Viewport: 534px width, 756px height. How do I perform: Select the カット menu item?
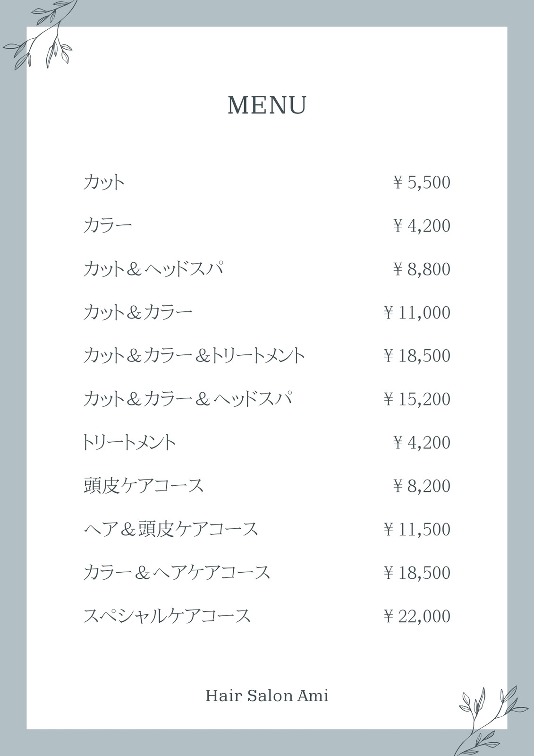pos(104,182)
